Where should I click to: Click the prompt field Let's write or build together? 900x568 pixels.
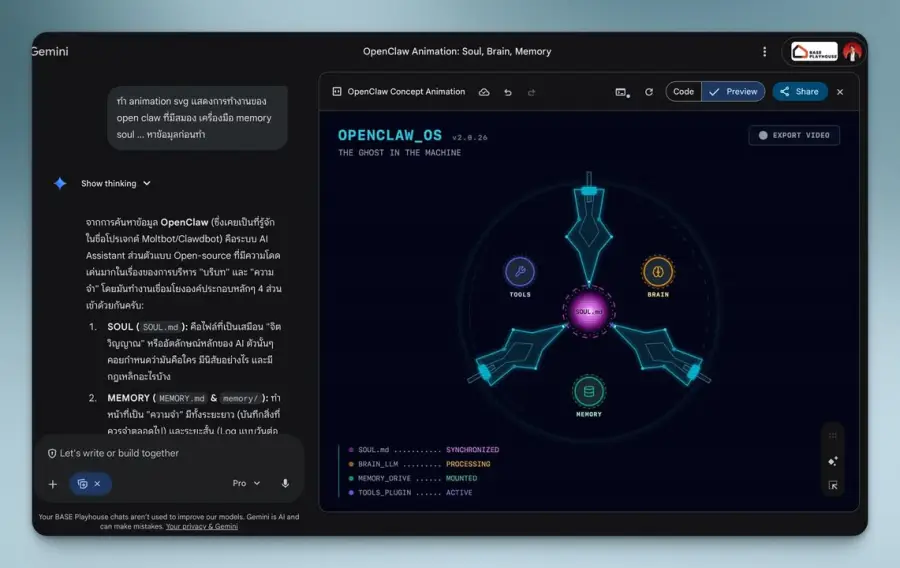[x=119, y=453]
